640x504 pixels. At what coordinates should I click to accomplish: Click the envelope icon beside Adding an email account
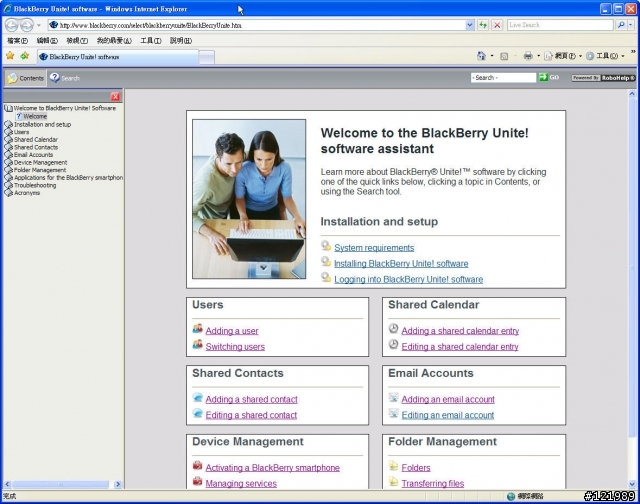pyautogui.click(x=393, y=397)
